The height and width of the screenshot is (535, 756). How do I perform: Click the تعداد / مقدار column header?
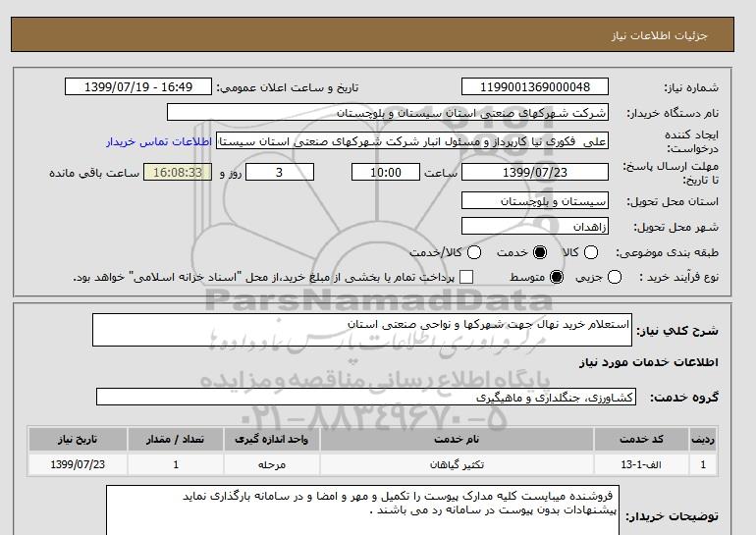pyautogui.click(x=176, y=440)
